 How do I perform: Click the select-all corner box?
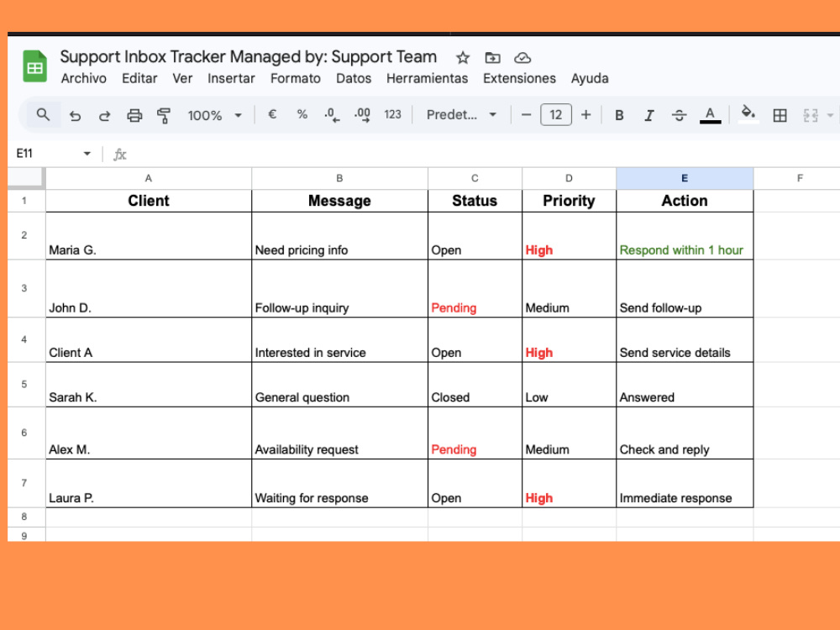point(25,177)
